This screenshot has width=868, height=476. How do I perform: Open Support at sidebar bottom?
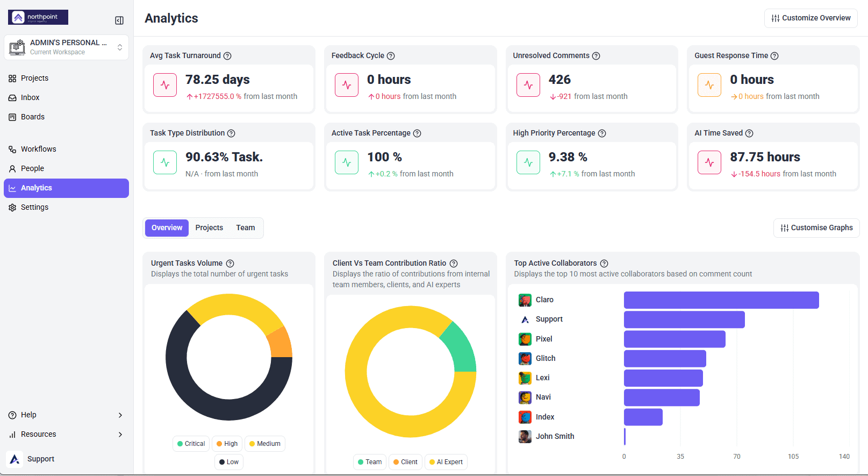(66, 459)
